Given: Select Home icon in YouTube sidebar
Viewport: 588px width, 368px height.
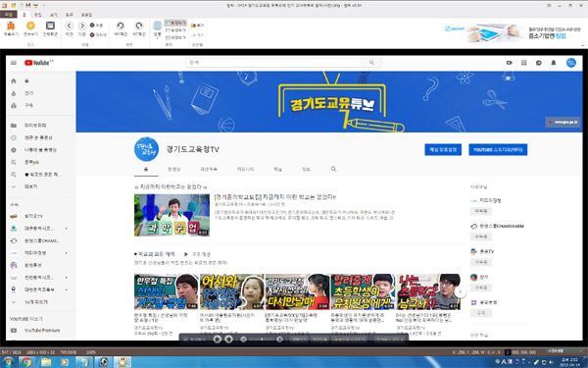Looking at the screenshot, I should click(x=14, y=81).
